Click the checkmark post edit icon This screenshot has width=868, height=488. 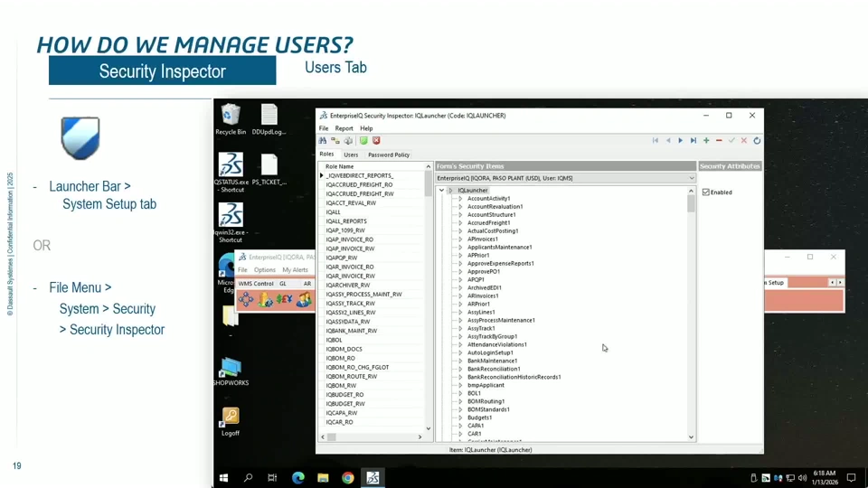tap(731, 141)
